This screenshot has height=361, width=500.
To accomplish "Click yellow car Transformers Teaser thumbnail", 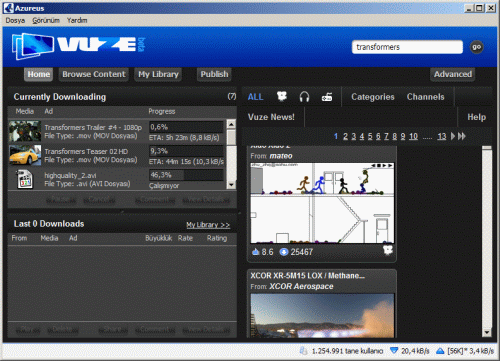I will (25, 155).
